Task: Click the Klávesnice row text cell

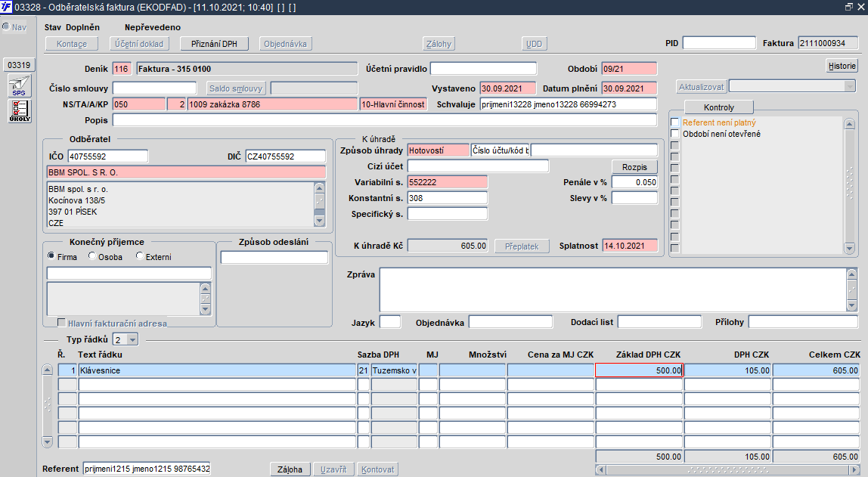Action: coord(217,370)
